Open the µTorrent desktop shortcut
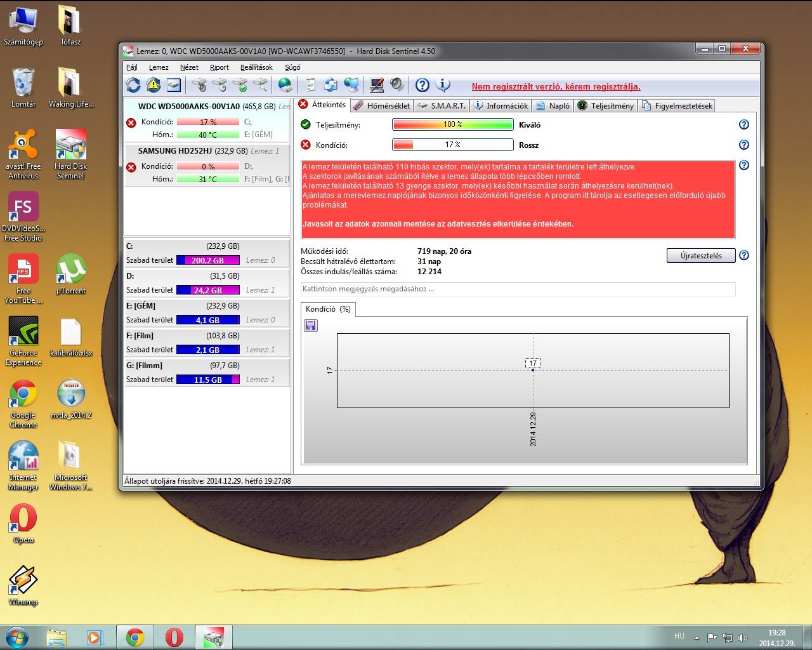Screen dimensions: 812x650 (70, 274)
